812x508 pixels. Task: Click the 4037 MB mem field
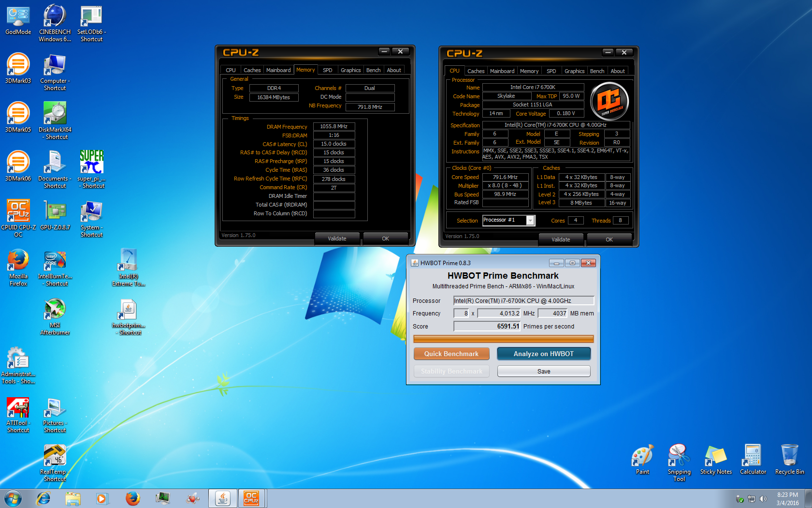(x=552, y=314)
